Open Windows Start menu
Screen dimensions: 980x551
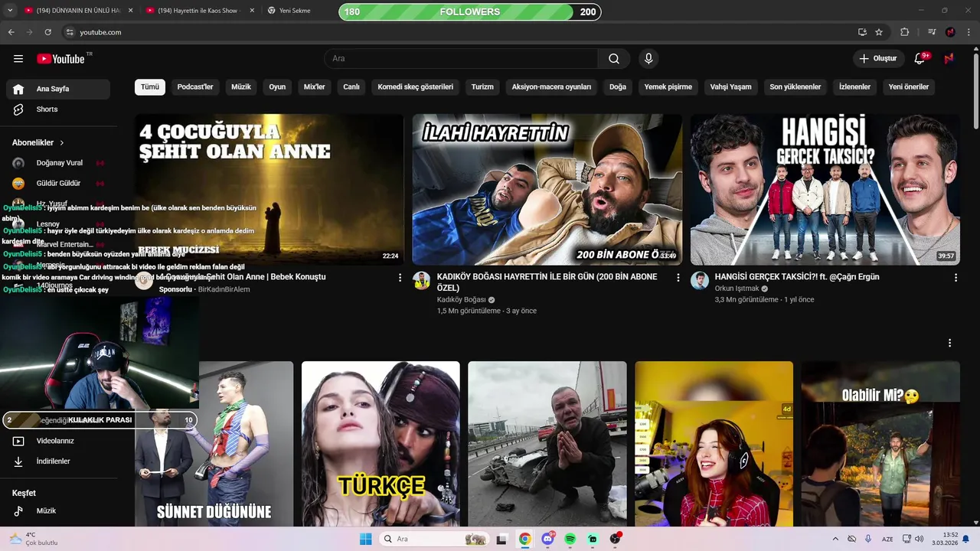point(366,539)
